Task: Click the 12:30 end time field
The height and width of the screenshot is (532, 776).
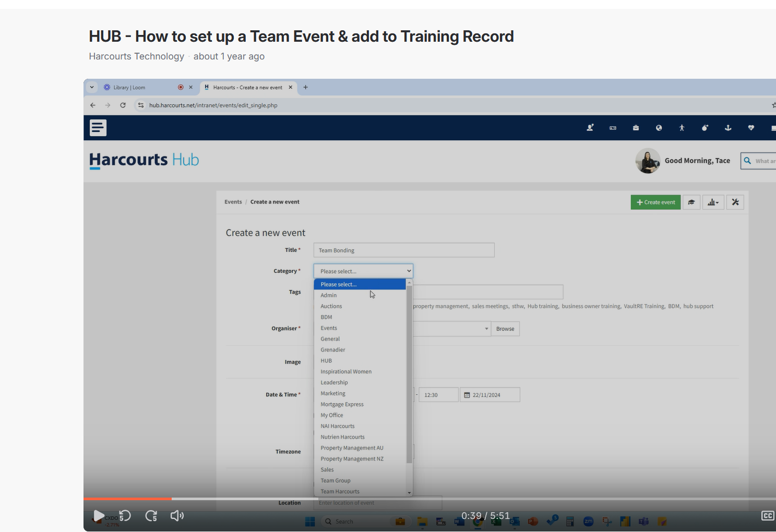Action: 438,395
